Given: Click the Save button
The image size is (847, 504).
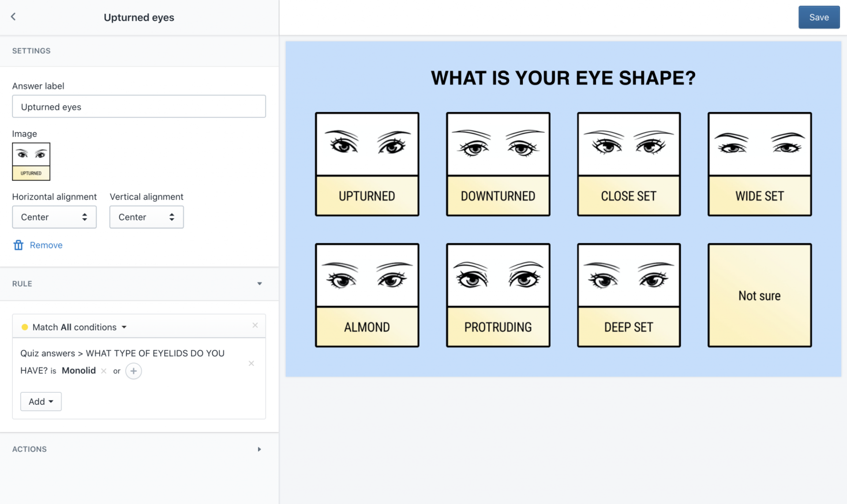Looking at the screenshot, I should tap(818, 17).
